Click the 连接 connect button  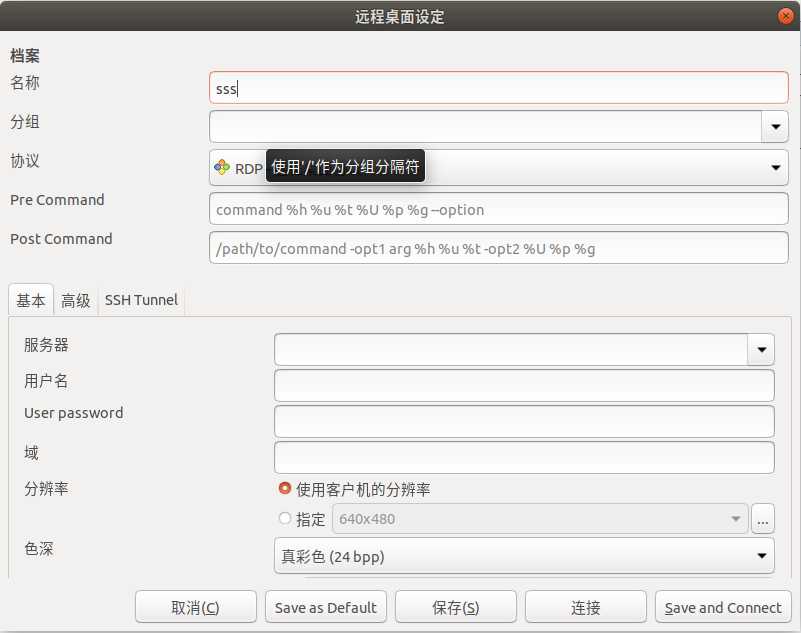[x=585, y=607]
